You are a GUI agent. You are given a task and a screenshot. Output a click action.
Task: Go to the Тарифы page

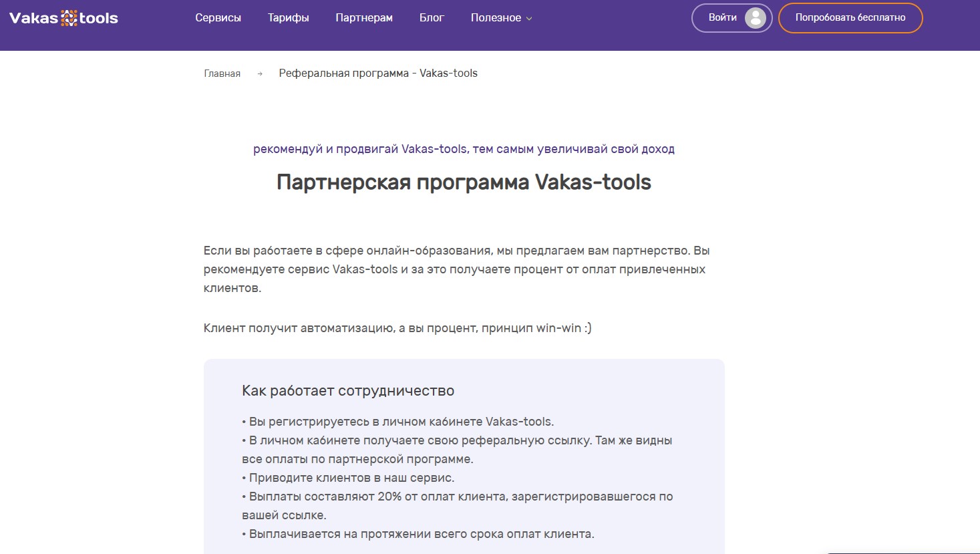tap(288, 18)
